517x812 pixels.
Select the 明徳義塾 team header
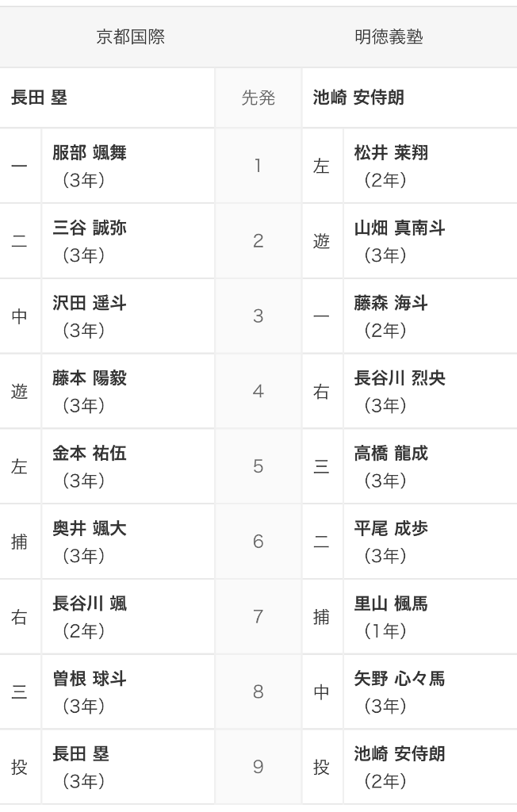389,36
